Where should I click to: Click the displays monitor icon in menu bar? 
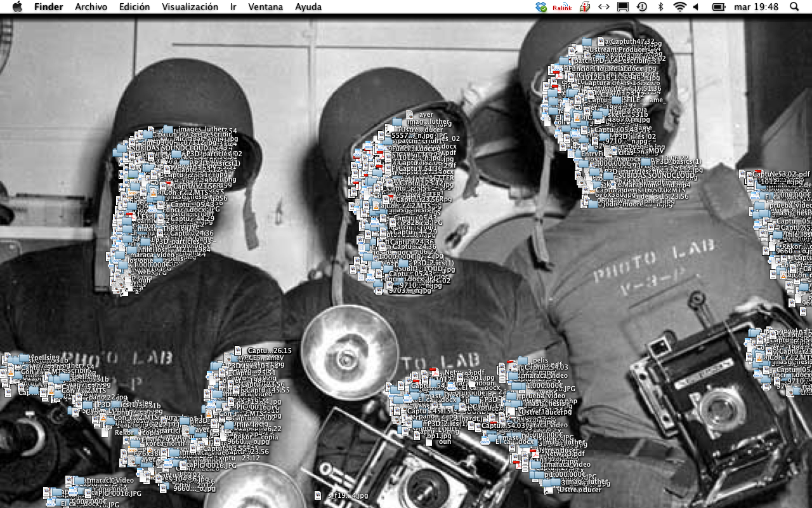coord(623,7)
